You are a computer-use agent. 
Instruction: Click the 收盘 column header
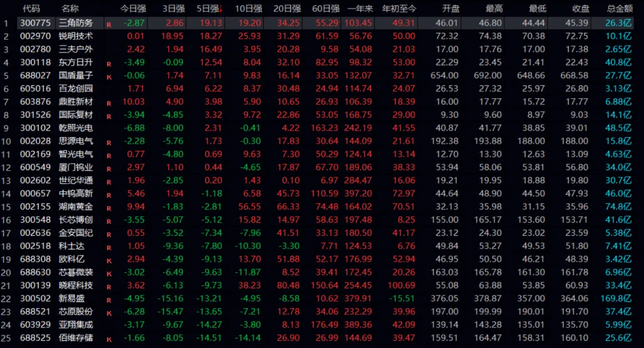pos(581,8)
